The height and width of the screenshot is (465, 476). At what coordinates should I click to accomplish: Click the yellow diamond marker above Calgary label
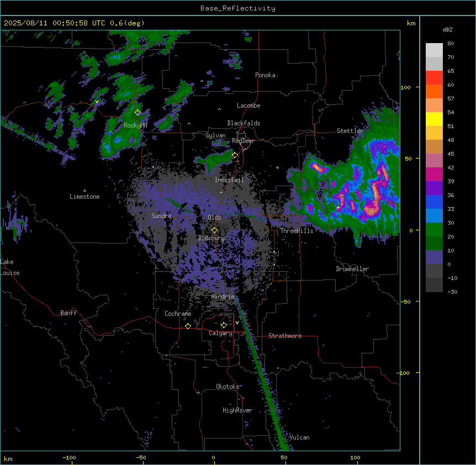pyautogui.click(x=224, y=325)
